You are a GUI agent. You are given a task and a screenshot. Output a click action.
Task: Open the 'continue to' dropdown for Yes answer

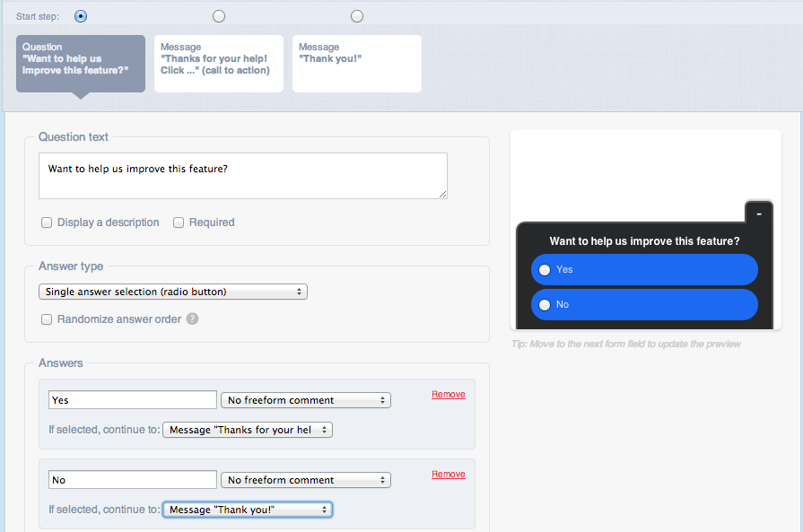click(x=248, y=430)
